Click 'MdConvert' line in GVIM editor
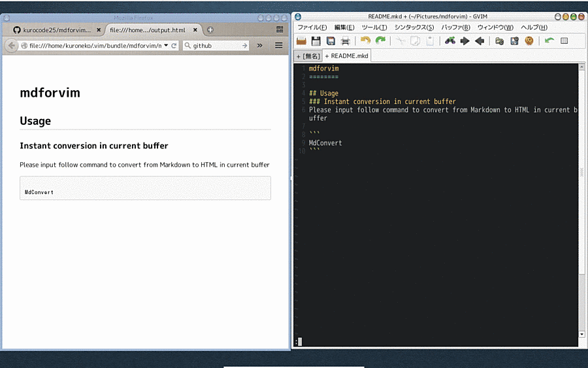Screen dimensions: 588x368 tap(325, 143)
